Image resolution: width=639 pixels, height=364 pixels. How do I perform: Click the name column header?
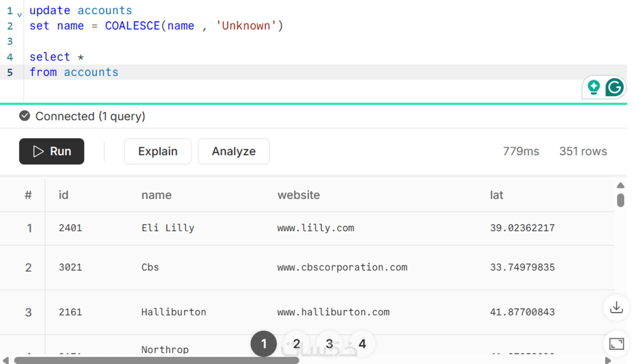pyautogui.click(x=156, y=195)
